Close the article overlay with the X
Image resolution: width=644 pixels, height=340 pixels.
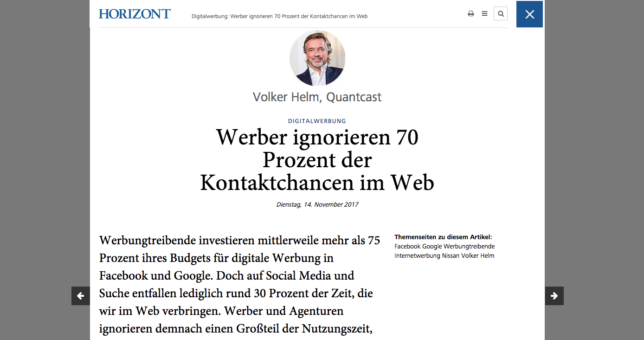(529, 14)
